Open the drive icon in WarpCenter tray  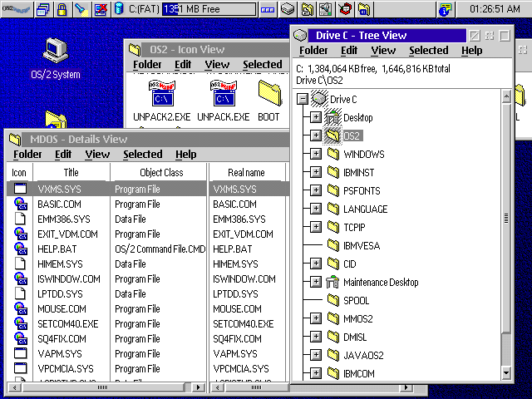[288, 9]
